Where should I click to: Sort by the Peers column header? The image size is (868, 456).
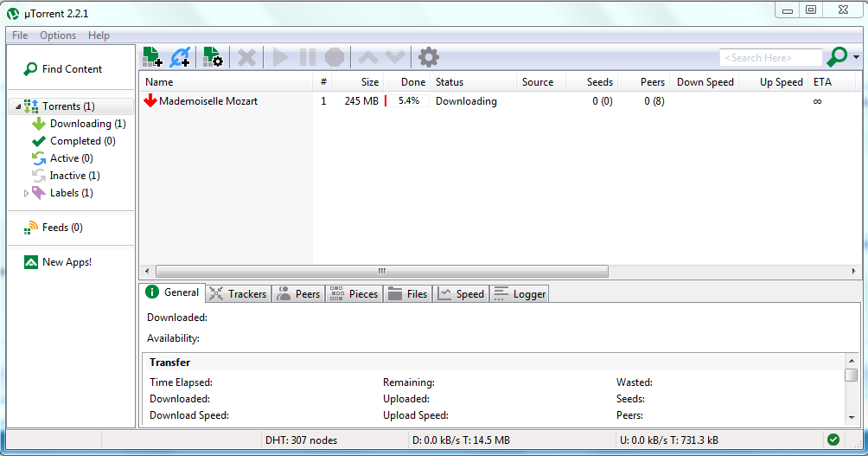644,82
